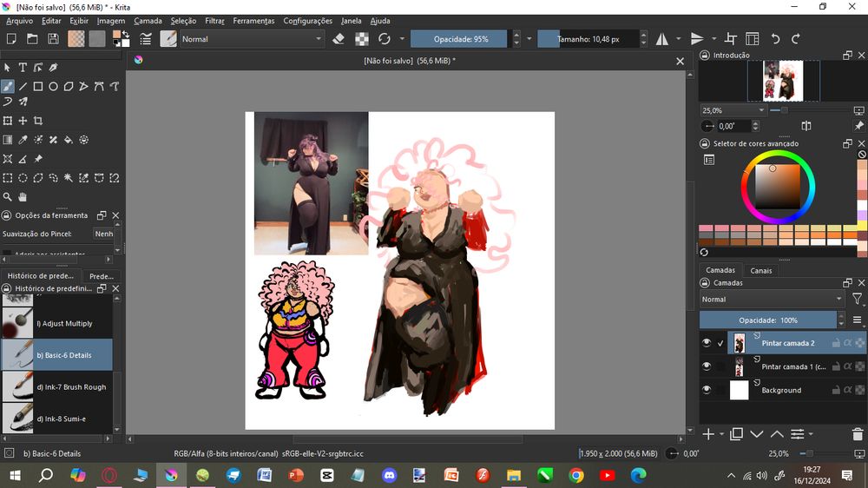Open the 25,0% zoom dropdown in overview
Screen dimensions: 868x488
(733, 110)
